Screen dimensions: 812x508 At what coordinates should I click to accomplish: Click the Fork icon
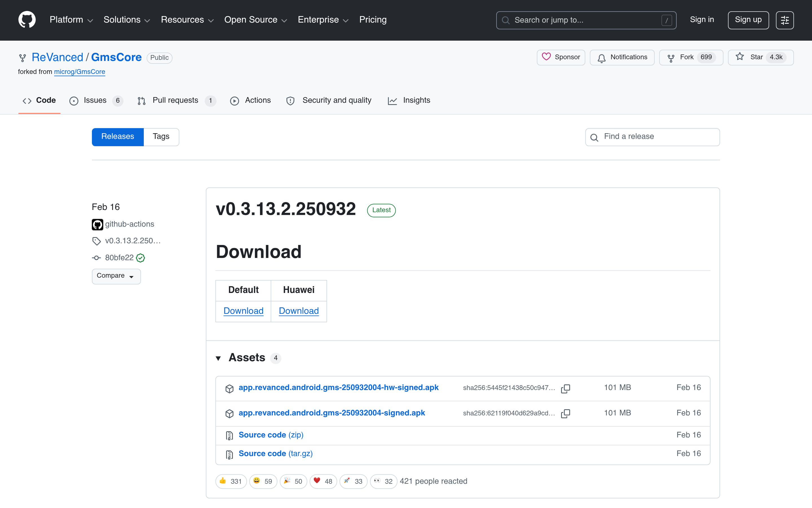tap(671, 58)
